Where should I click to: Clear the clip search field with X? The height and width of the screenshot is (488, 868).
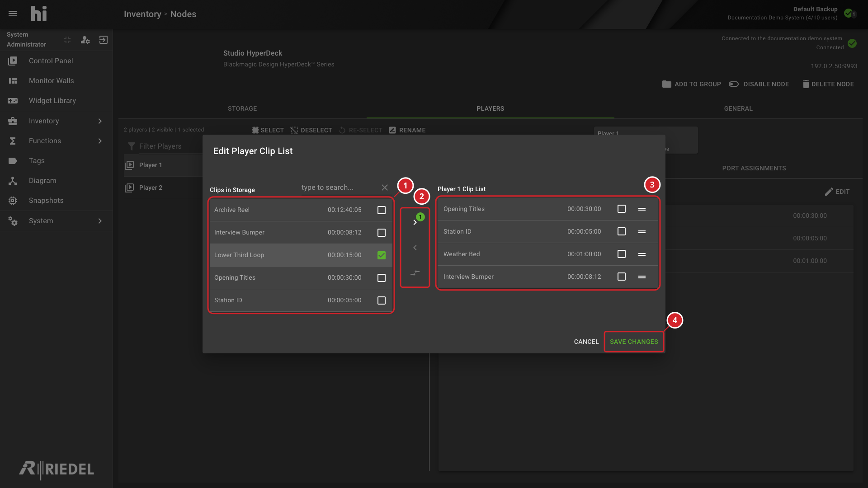point(385,187)
